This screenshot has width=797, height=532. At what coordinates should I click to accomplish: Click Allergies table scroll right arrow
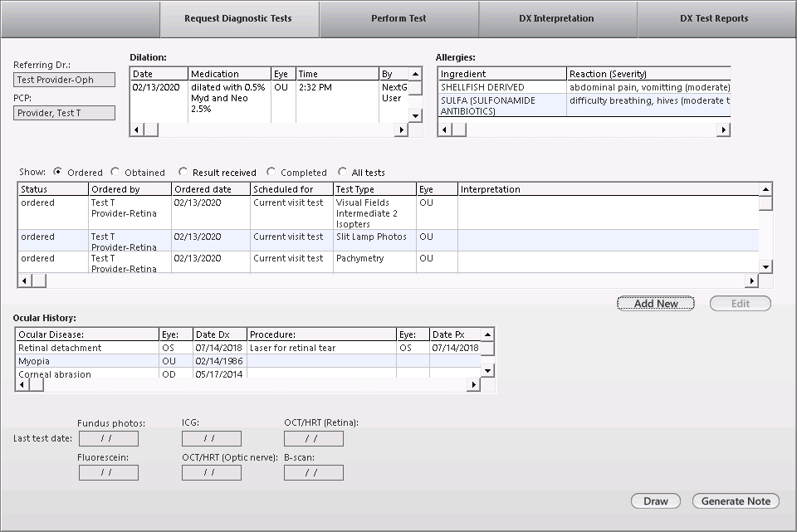pyautogui.click(x=723, y=129)
